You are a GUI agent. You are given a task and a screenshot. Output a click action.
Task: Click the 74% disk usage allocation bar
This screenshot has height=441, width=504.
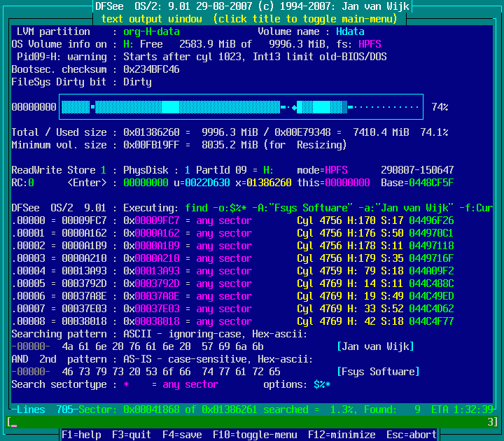(x=241, y=106)
